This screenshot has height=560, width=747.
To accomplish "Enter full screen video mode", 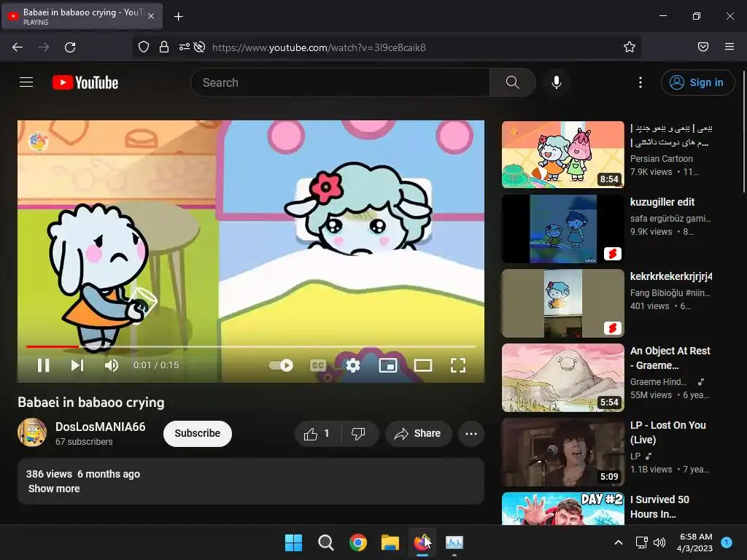I will (x=458, y=365).
